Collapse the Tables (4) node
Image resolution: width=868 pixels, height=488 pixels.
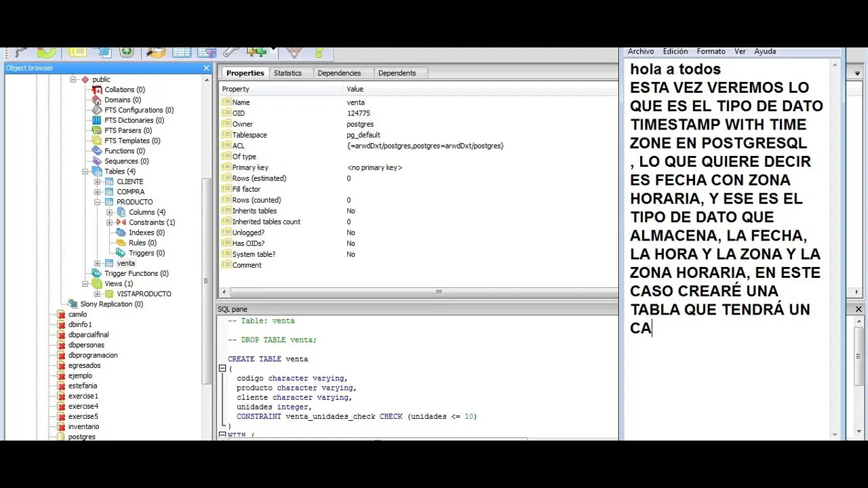tap(85, 171)
